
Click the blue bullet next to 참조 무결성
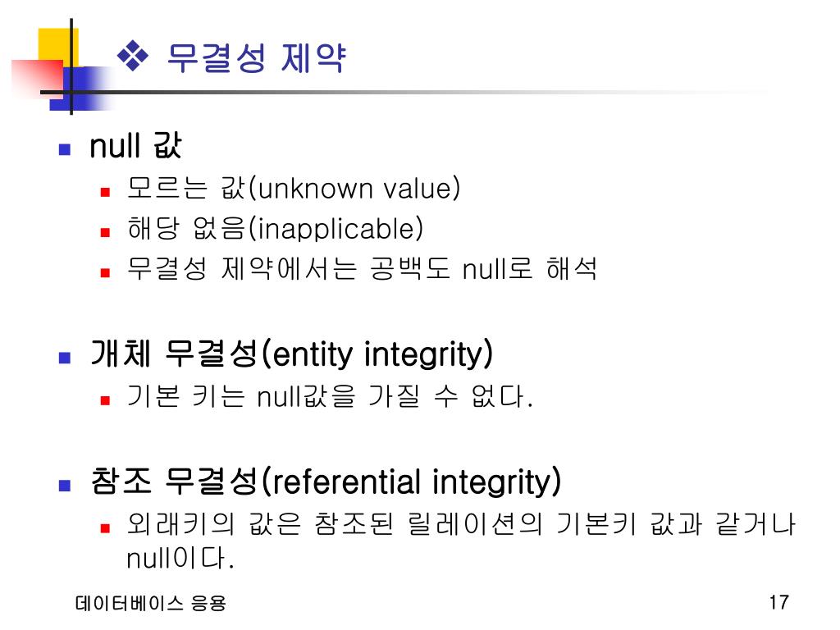(65, 486)
